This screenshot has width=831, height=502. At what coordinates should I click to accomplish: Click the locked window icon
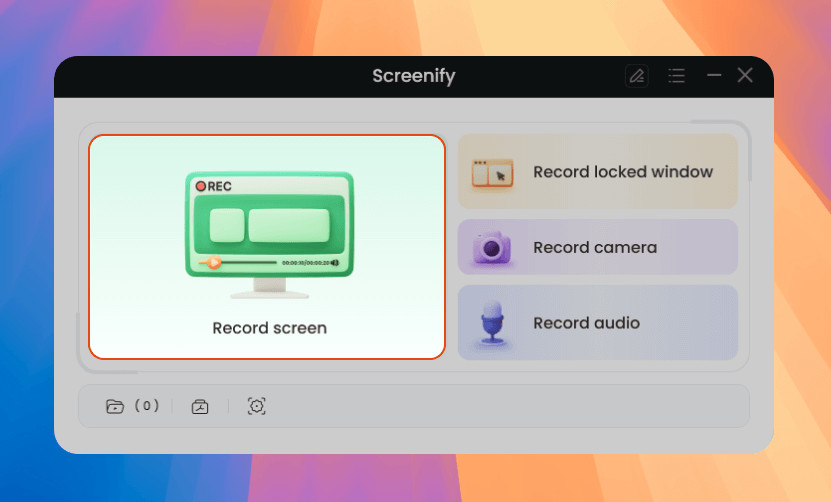[492, 173]
